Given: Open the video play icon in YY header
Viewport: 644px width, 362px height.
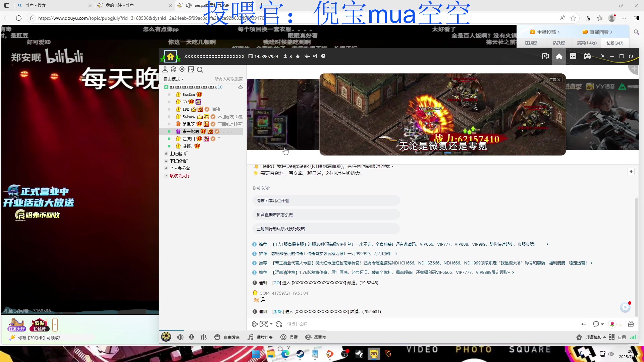Looking at the screenshot, I should 545,56.
